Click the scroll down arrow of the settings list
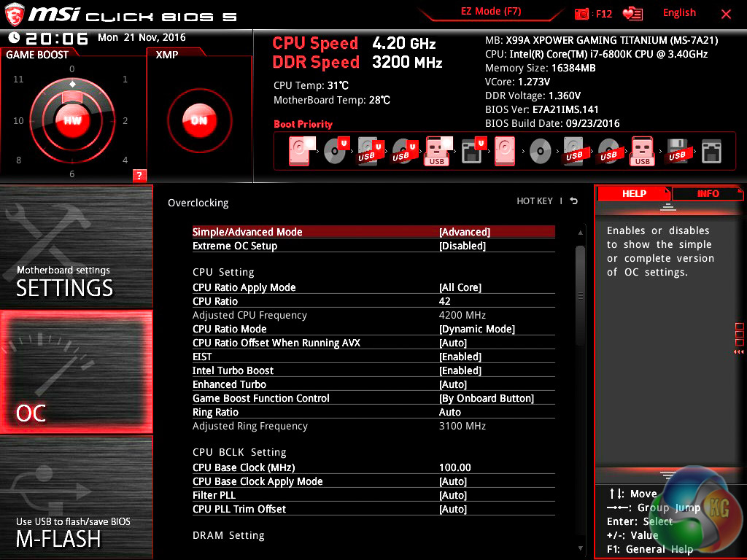 pos(580,548)
